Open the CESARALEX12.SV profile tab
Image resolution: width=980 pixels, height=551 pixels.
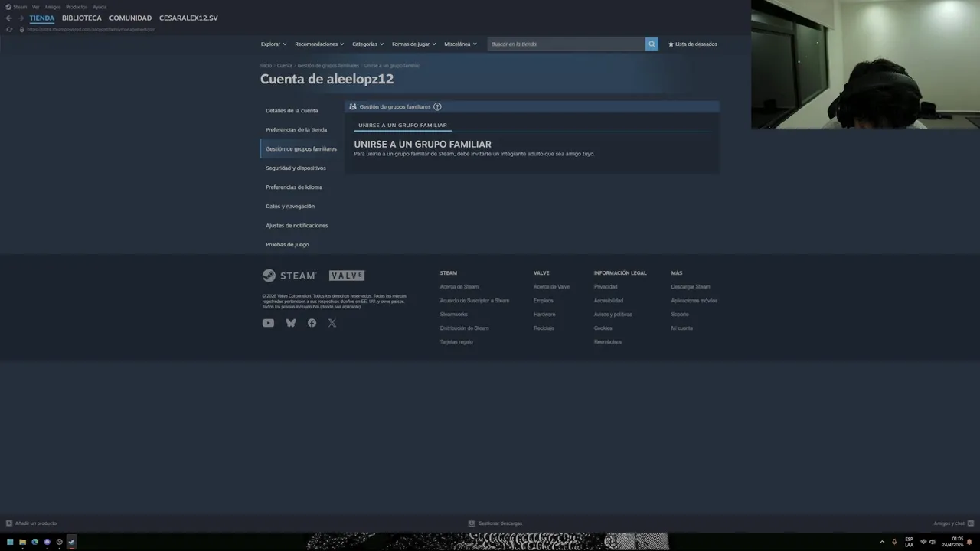click(188, 18)
